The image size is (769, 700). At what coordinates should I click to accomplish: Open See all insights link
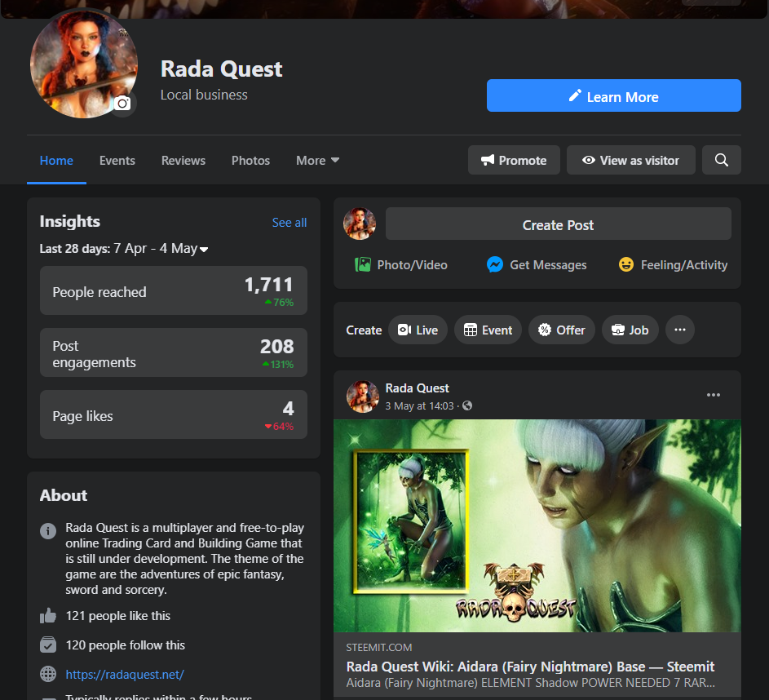pyautogui.click(x=289, y=223)
